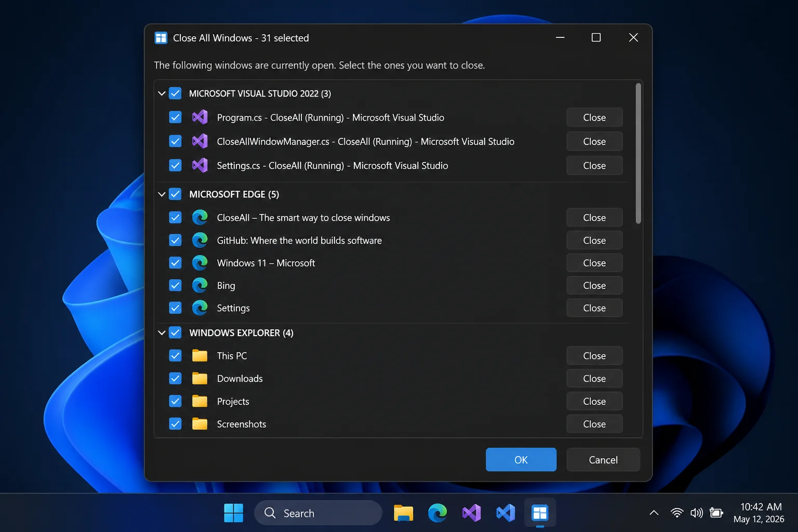The image size is (798, 532).
Task: Click Close next to Projects folder
Action: [594, 401]
